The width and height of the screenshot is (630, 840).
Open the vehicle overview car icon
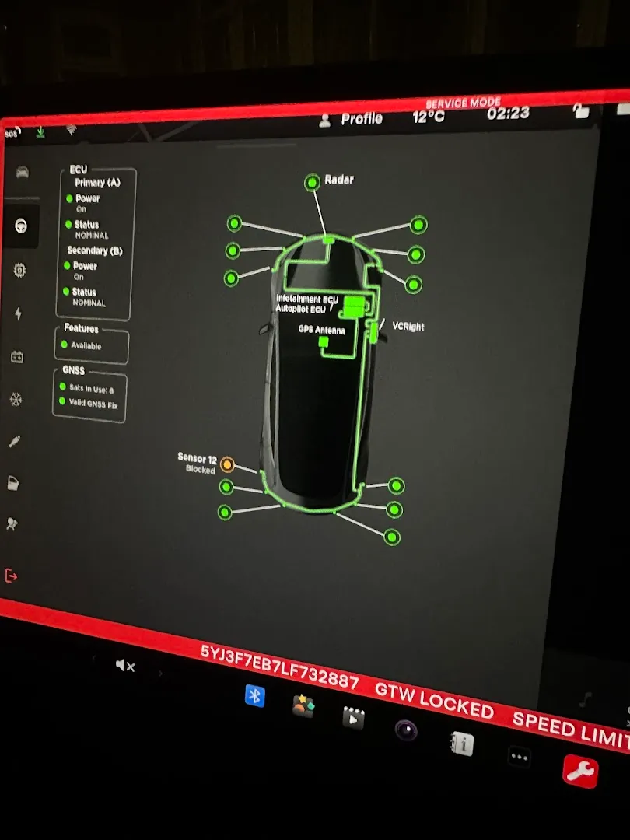click(23, 173)
